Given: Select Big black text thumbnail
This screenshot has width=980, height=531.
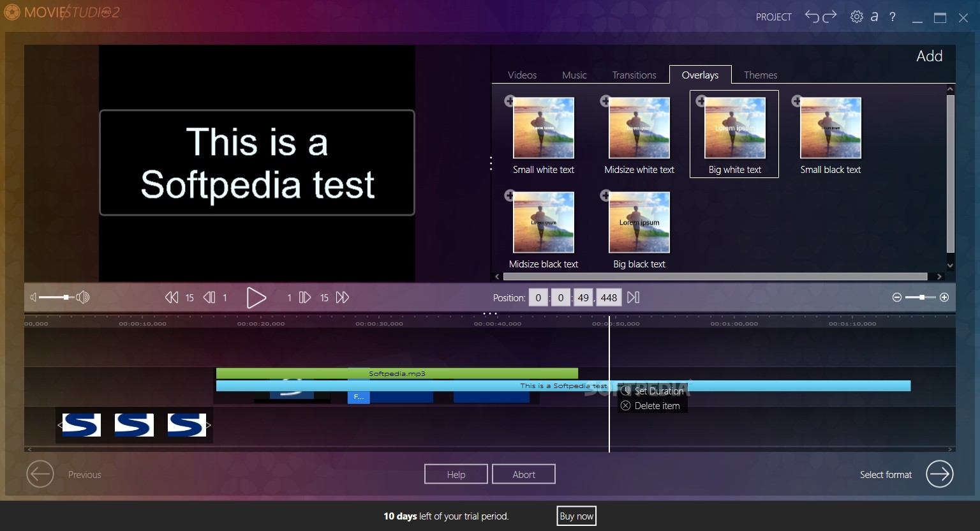Looking at the screenshot, I should click(x=639, y=222).
